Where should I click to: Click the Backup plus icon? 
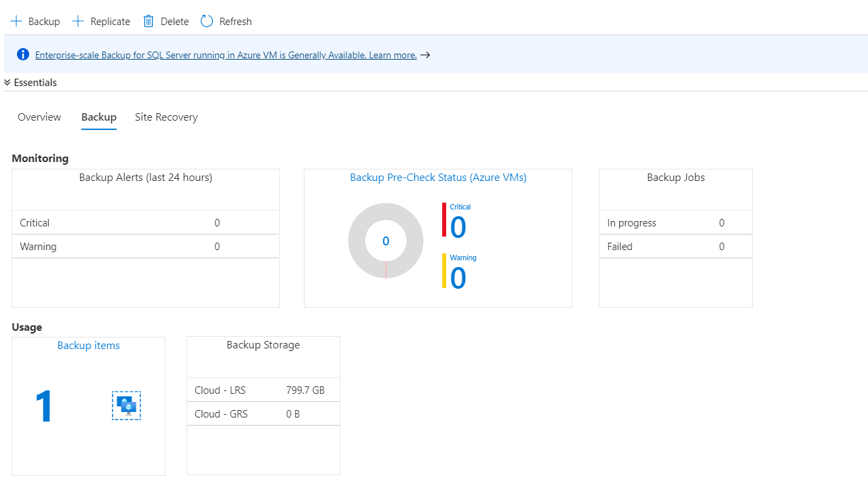coord(16,22)
